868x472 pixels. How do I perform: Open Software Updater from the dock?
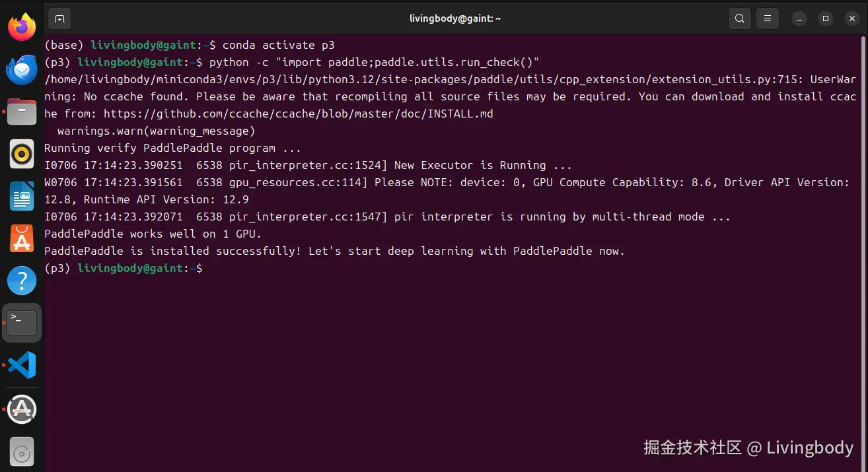pos(22,409)
